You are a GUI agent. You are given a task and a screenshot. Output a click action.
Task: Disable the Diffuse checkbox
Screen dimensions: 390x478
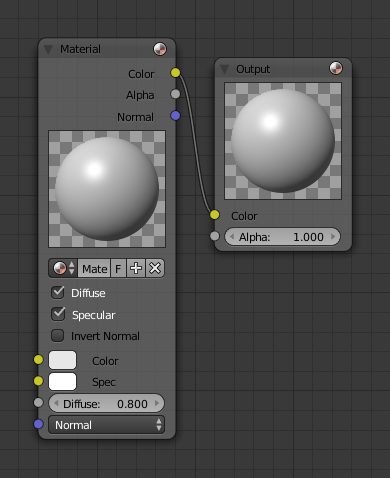pyautogui.click(x=58, y=292)
